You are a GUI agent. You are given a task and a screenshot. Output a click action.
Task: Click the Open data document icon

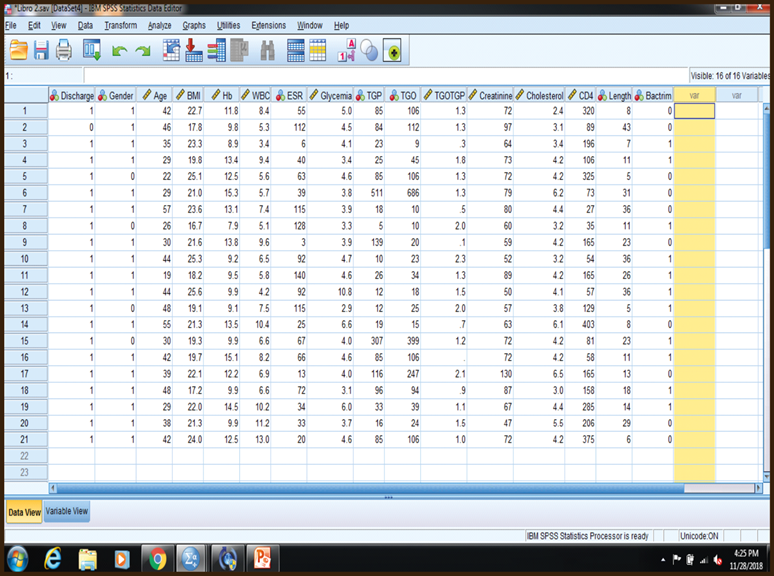17,50
